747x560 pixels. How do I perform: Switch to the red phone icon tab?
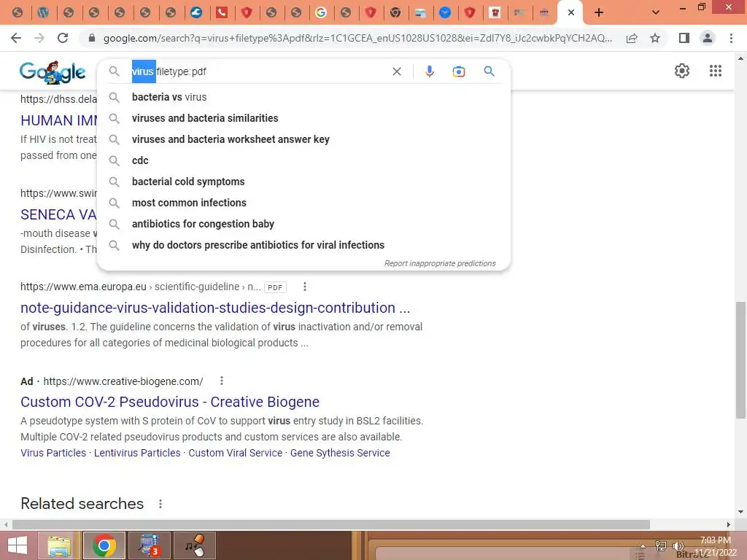coord(222,12)
